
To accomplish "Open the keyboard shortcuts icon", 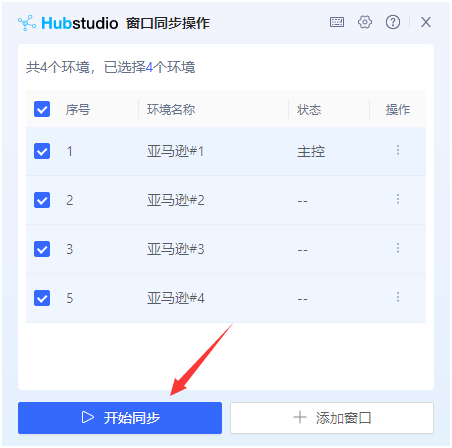I will click(x=337, y=22).
